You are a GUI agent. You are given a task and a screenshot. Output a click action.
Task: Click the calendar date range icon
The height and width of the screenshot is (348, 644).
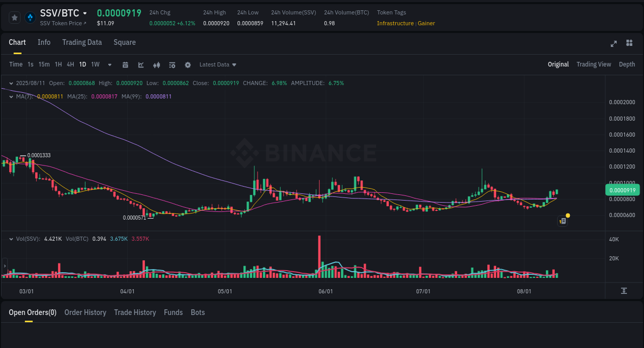125,64
